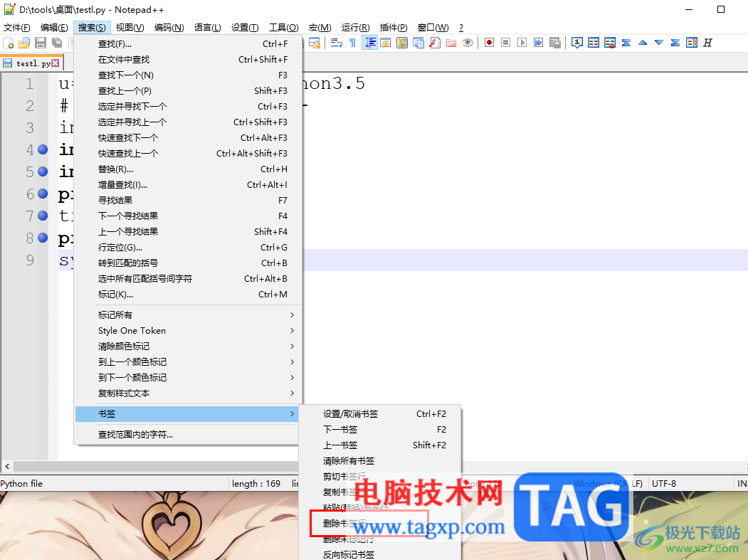Open the 插件(P) menu

pyautogui.click(x=394, y=28)
